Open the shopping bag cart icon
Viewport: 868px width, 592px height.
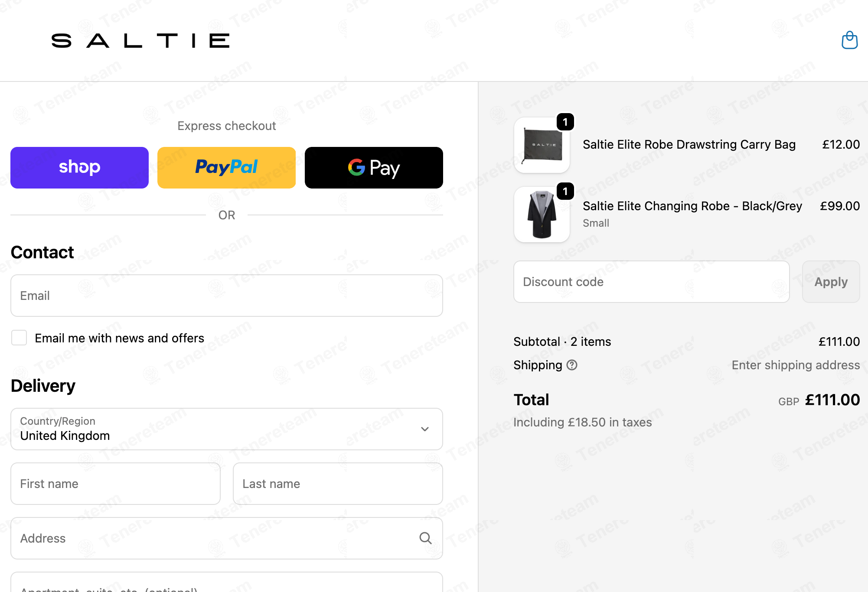(849, 40)
